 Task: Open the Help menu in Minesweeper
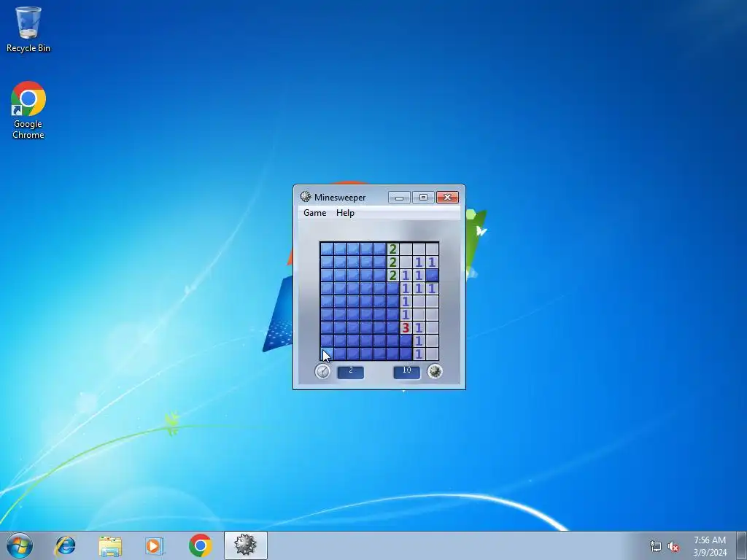345,213
